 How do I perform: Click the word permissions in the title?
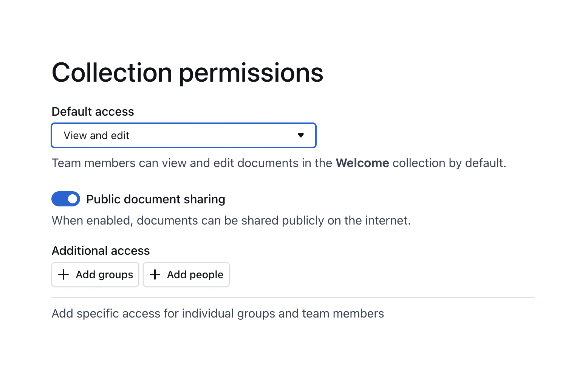pyautogui.click(x=251, y=73)
